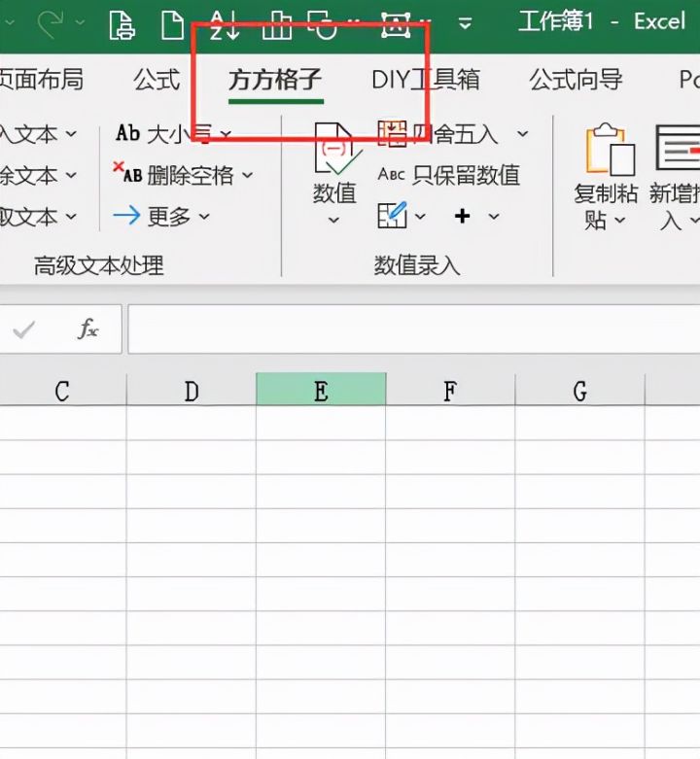Select the highlighted column E header
This screenshot has height=759, width=700.
pyautogui.click(x=321, y=389)
